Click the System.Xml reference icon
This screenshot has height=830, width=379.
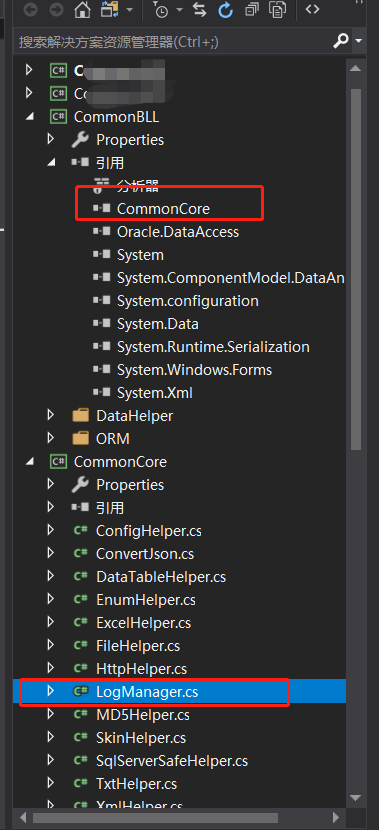click(102, 393)
